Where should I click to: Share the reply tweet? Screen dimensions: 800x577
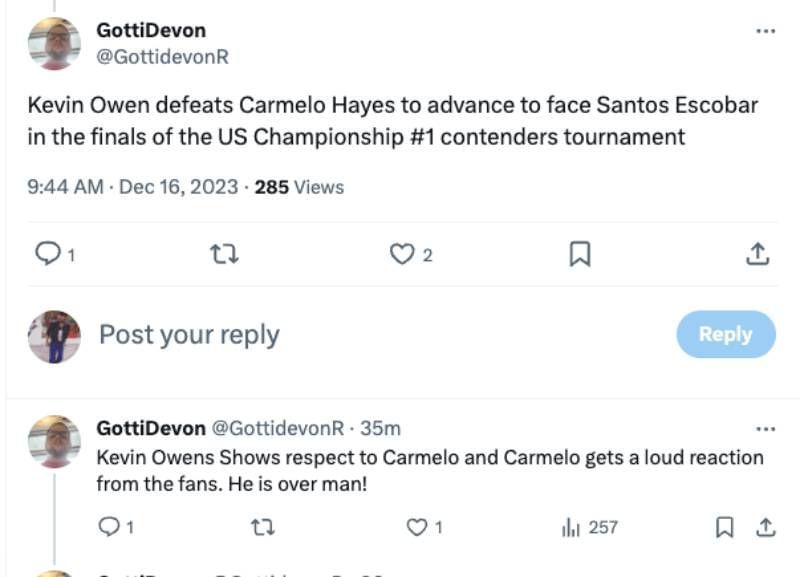765,527
